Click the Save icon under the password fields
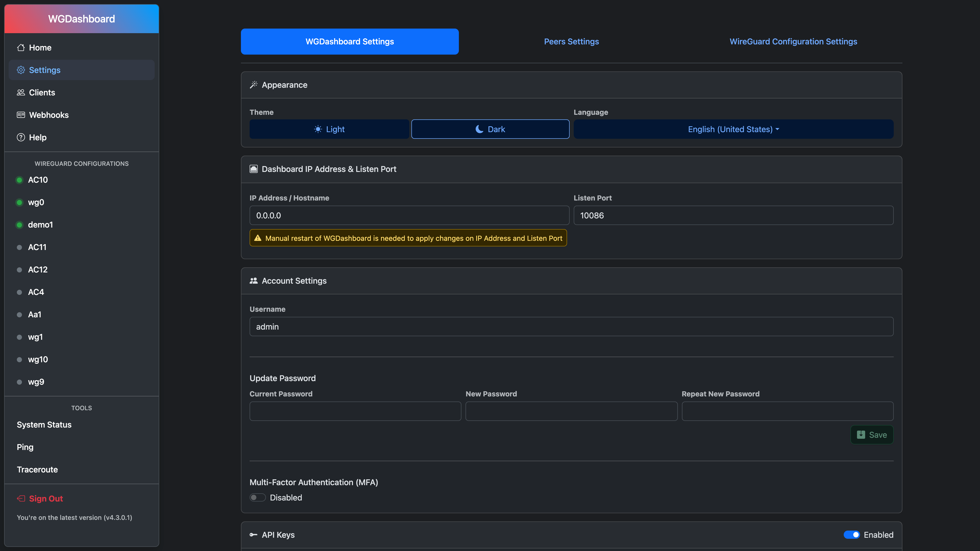Viewport: 980px width, 551px height. [861, 435]
